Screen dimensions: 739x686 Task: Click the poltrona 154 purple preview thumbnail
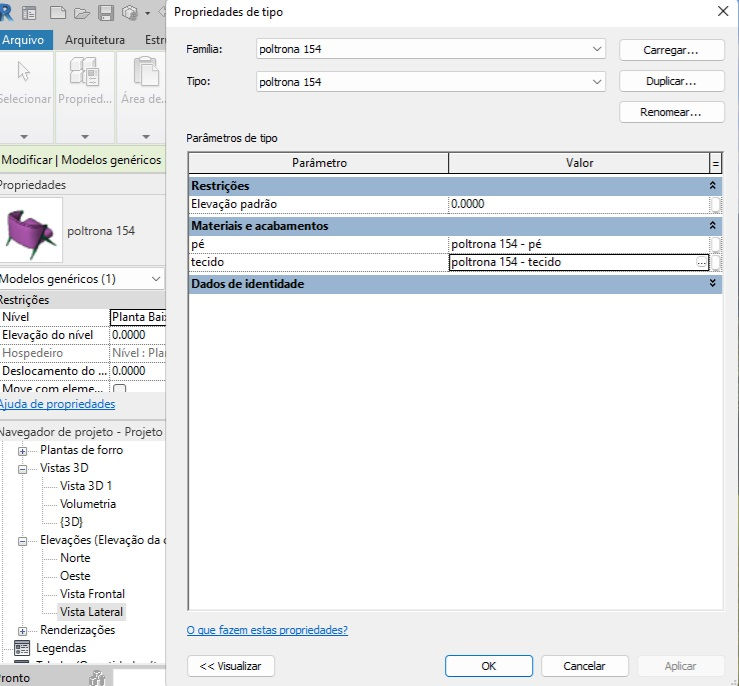point(31,230)
